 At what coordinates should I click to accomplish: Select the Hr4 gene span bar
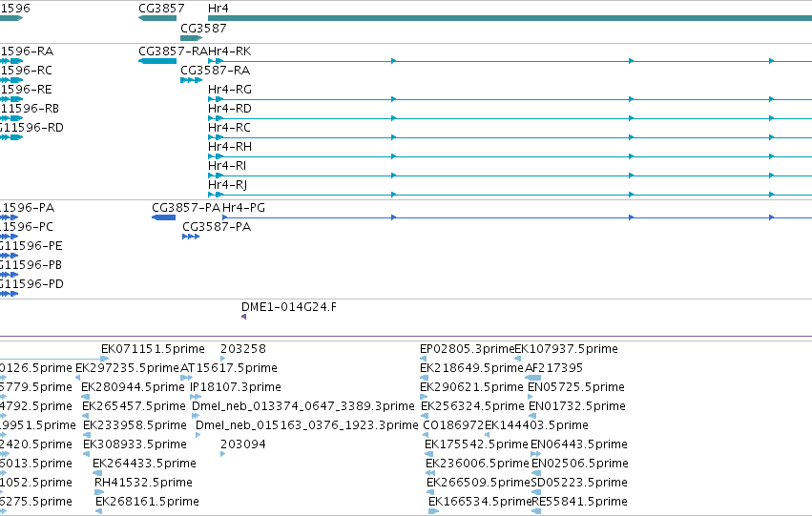pyautogui.click(x=510, y=18)
